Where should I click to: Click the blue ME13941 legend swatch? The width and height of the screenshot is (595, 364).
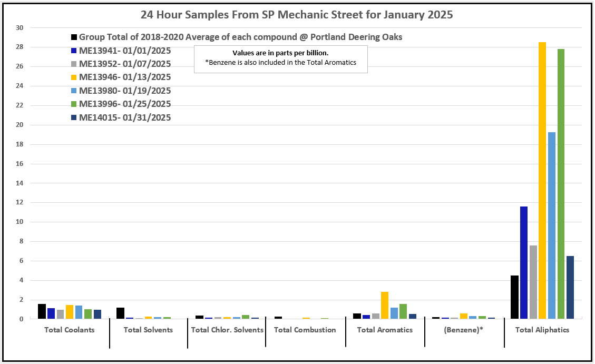74,51
